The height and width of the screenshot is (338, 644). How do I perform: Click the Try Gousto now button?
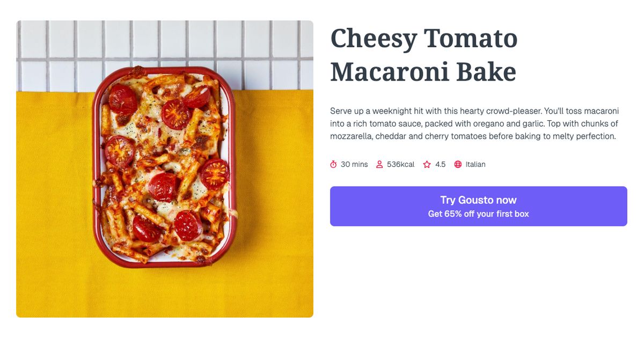[x=478, y=200]
